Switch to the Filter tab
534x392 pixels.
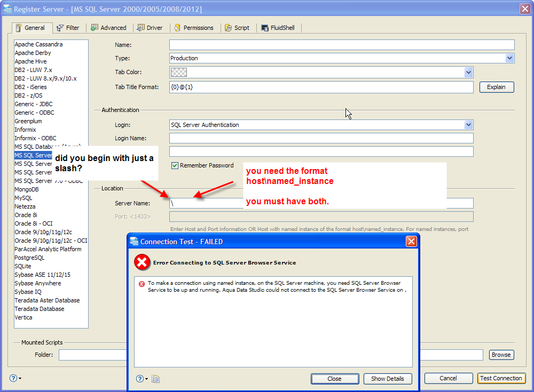coord(68,28)
